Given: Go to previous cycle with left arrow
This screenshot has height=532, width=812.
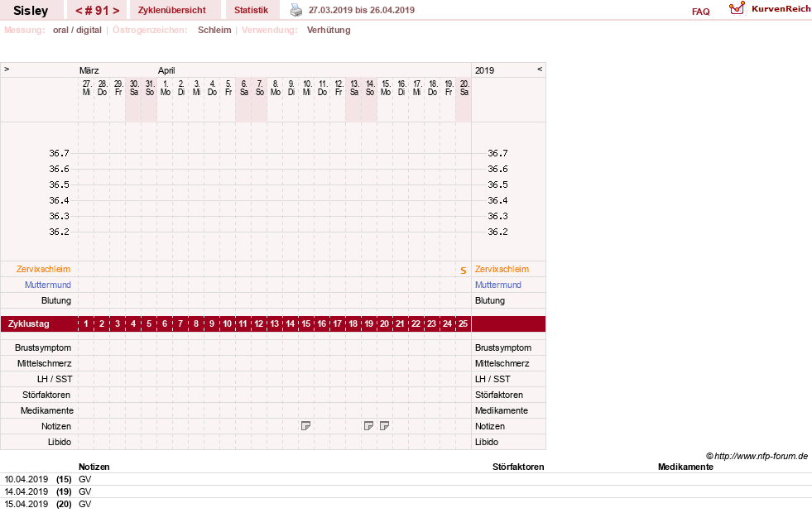Looking at the screenshot, I should click(x=79, y=11).
